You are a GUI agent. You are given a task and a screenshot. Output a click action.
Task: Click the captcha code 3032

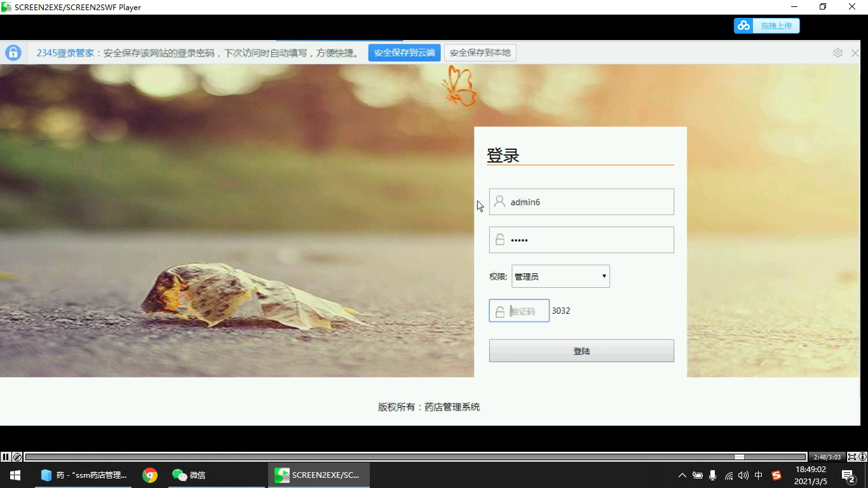pos(561,311)
